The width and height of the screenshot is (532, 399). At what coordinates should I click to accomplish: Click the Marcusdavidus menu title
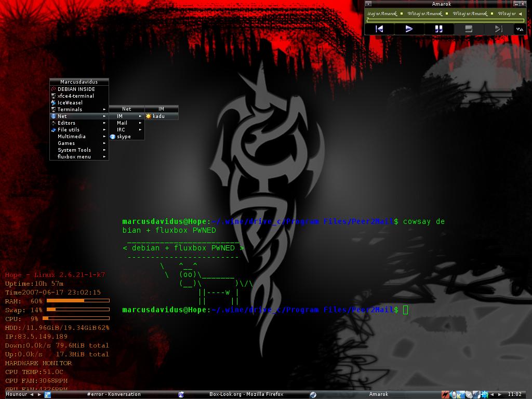(79, 82)
